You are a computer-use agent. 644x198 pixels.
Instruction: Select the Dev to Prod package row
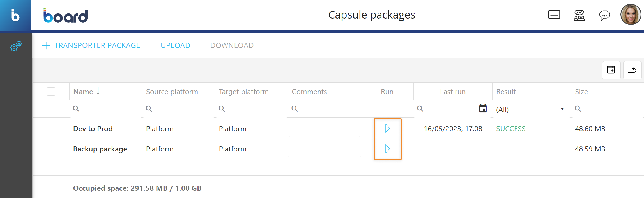[x=338, y=129]
